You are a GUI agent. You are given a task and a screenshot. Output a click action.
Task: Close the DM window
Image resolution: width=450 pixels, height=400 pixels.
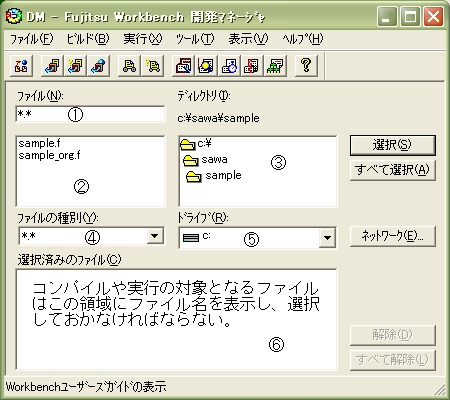433,16
